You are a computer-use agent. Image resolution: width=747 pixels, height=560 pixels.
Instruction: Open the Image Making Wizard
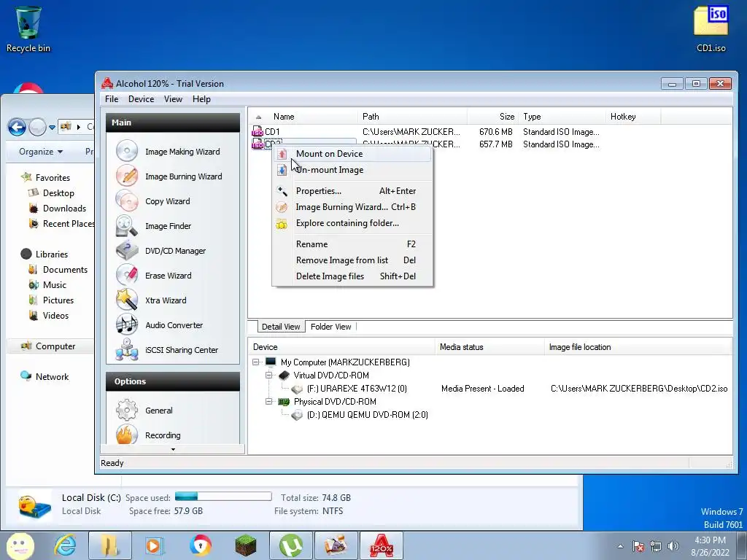pos(169,152)
